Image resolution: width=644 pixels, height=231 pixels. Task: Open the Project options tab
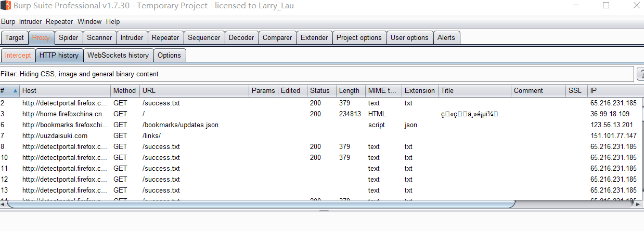click(359, 37)
